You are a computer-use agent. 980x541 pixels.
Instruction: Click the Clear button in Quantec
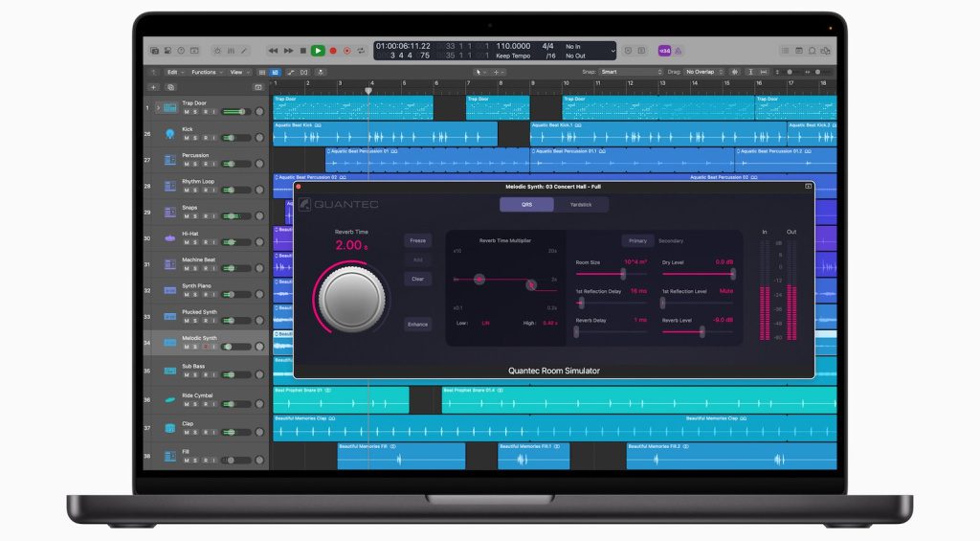click(x=417, y=279)
